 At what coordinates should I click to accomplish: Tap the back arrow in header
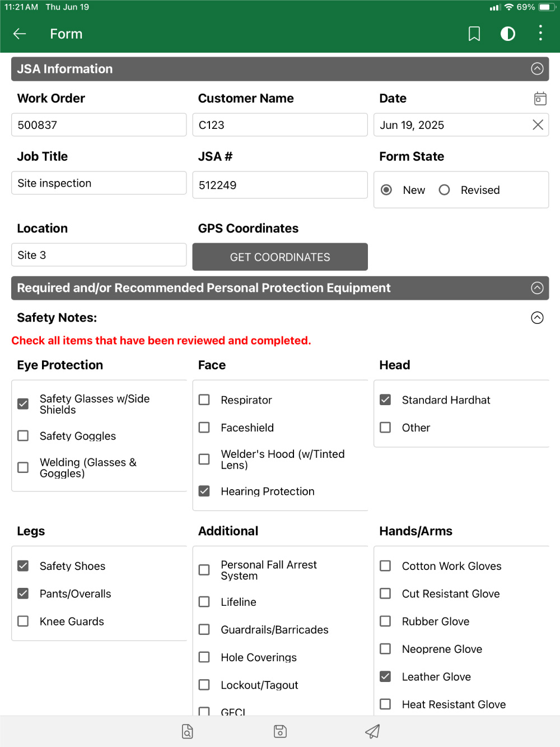(x=20, y=34)
